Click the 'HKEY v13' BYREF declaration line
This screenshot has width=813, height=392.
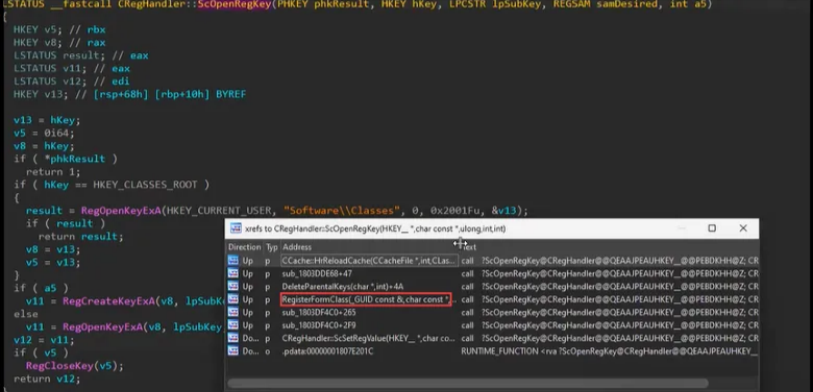pos(130,94)
